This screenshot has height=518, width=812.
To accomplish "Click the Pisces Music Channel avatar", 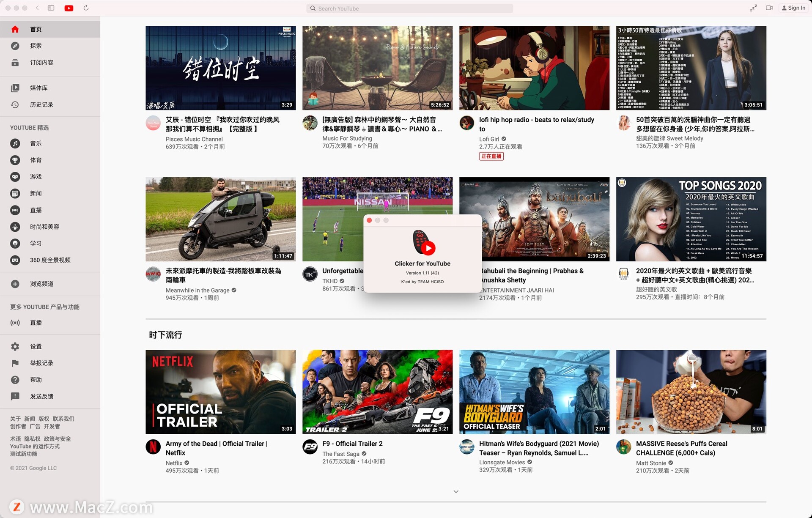I will click(153, 123).
